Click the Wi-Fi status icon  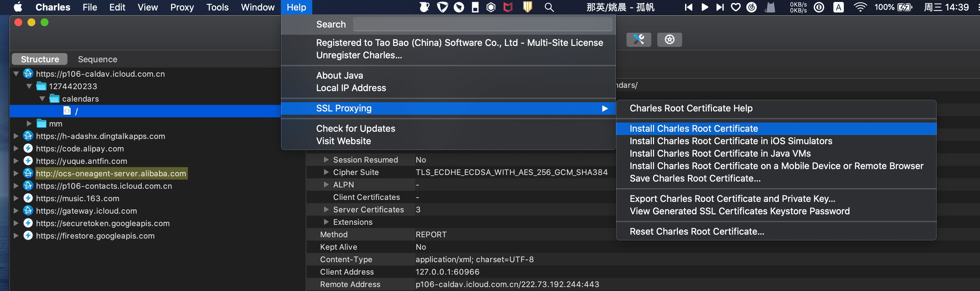860,7
